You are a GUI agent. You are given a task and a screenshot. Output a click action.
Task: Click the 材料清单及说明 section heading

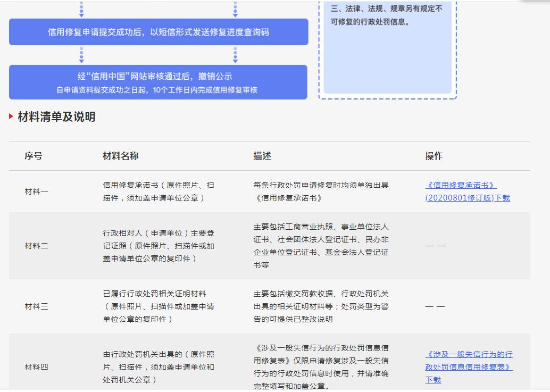pyautogui.click(x=56, y=117)
